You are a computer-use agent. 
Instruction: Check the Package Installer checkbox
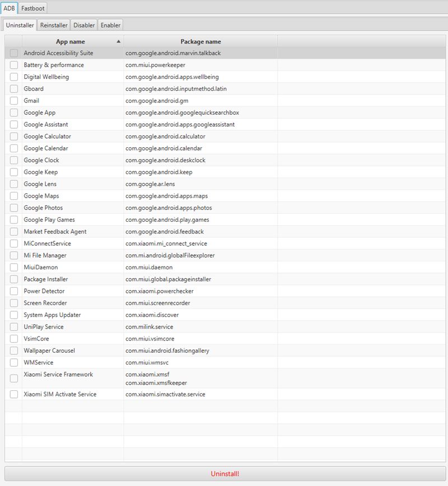(x=14, y=279)
